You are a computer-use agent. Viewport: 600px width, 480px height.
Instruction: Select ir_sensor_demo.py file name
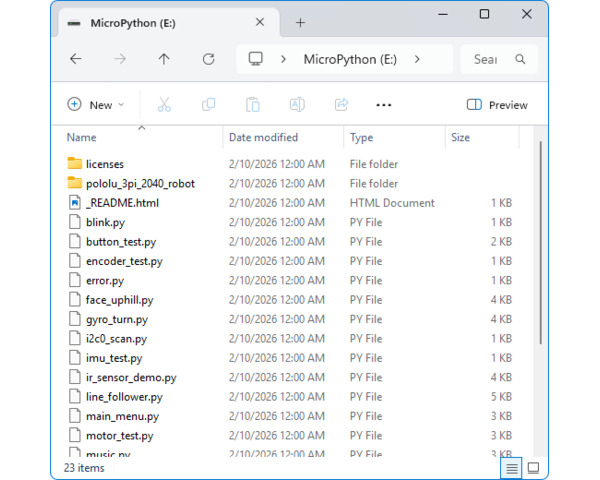pyautogui.click(x=131, y=378)
